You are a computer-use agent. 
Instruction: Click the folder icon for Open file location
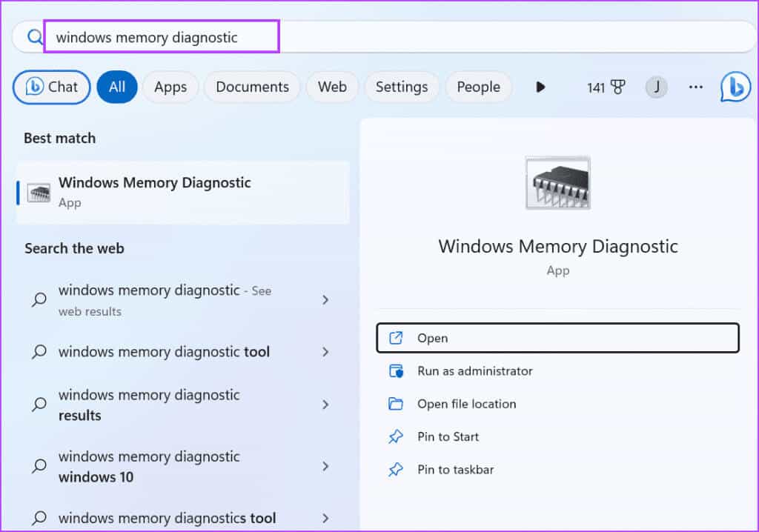point(396,404)
